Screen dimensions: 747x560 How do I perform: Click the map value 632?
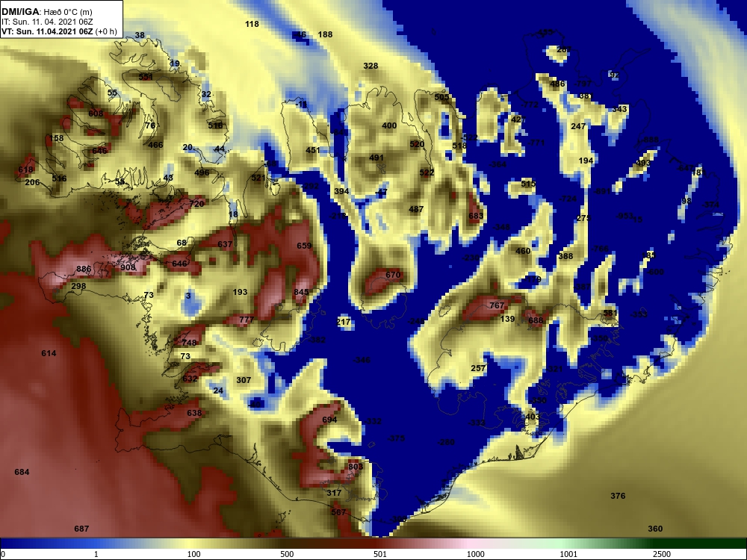190,379
